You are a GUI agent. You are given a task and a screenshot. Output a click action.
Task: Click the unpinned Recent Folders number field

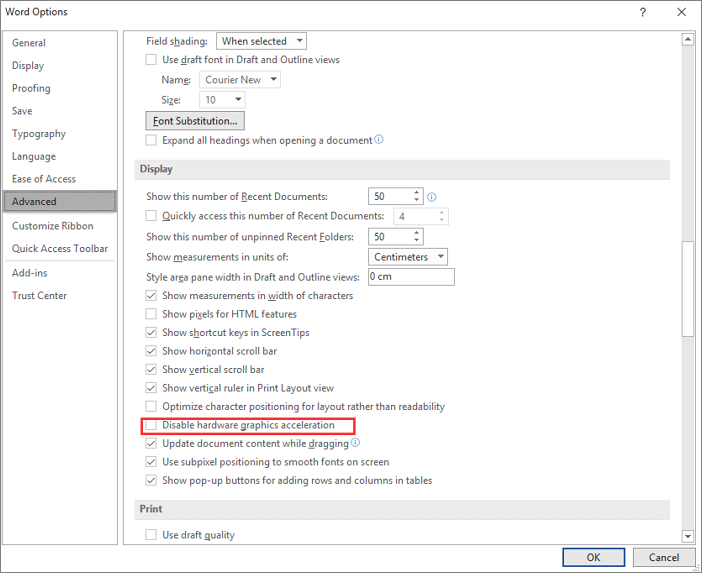tap(390, 237)
